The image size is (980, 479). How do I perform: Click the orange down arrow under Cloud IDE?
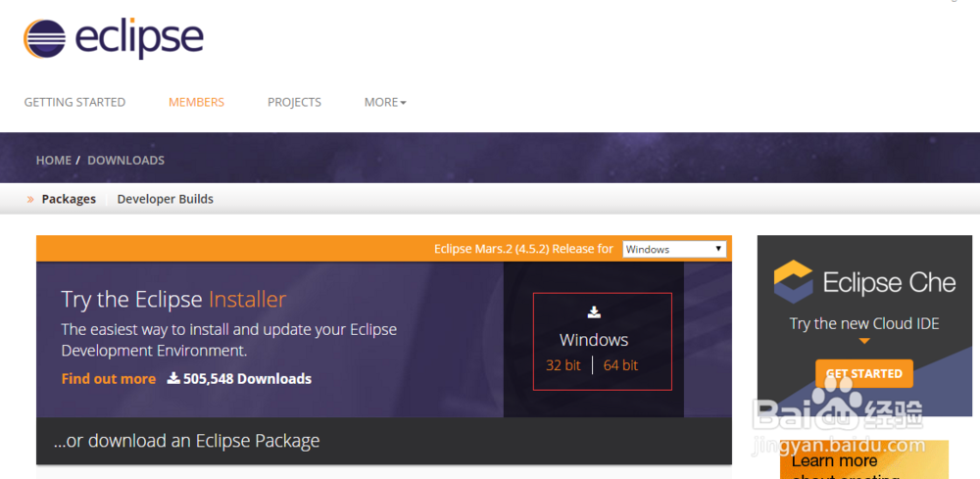(864, 341)
